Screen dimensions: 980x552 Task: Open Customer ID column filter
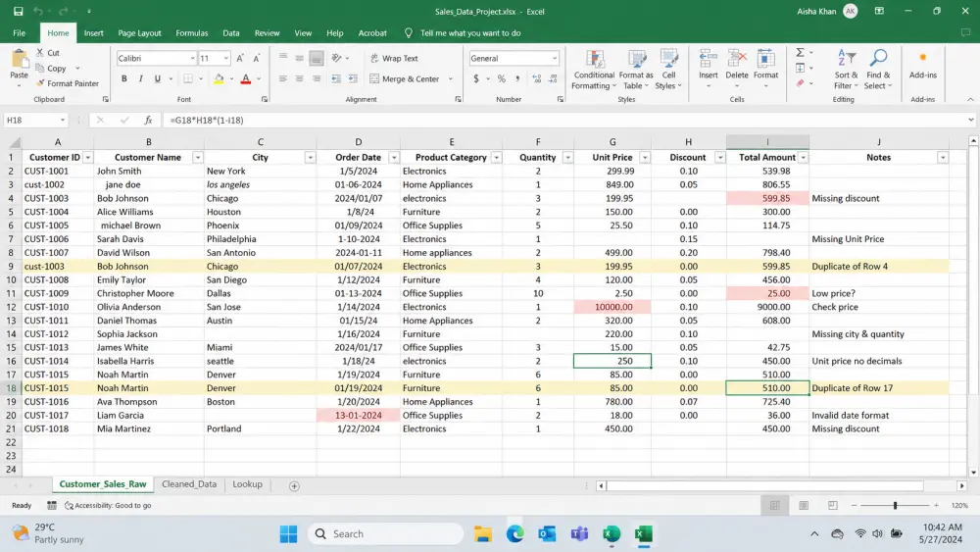[x=88, y=158]
